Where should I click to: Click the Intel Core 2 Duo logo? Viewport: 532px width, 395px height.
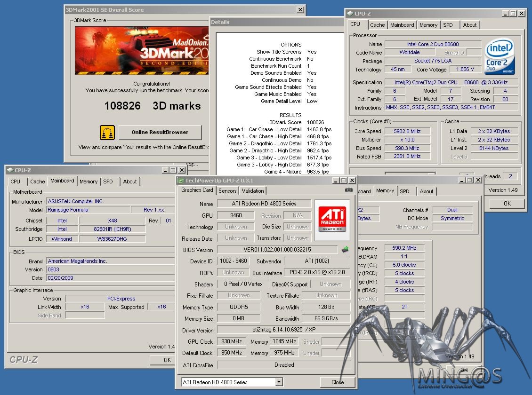500,56
